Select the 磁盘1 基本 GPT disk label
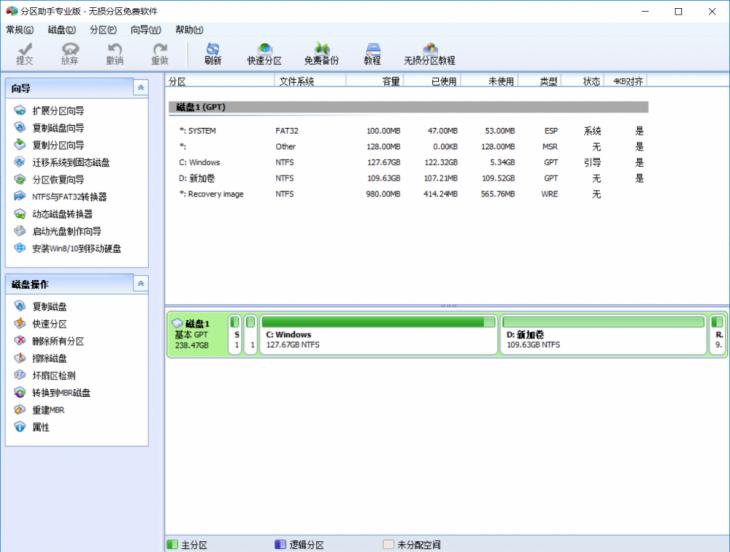The height and width of the screenshot is (552, 730). pos(196,335)
